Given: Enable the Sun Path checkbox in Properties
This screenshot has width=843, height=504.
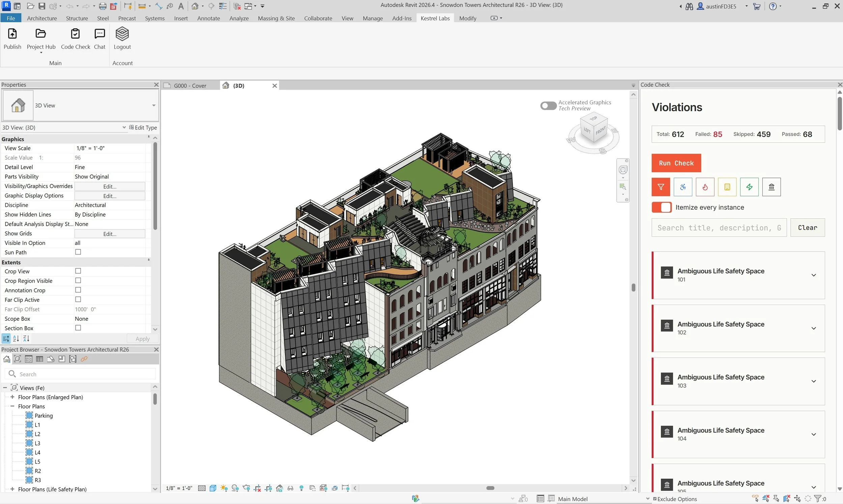Looking at the screenshot, I should [78, 252].
